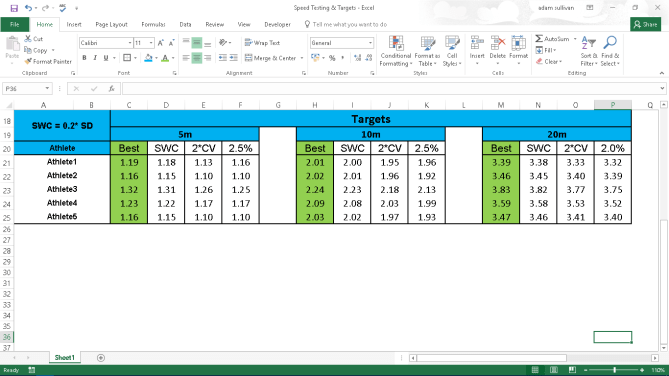Open the Merge & Center dropdown arrow
Image resolution: width=669 pixels, height=376 pixels.
click(302, 58)
